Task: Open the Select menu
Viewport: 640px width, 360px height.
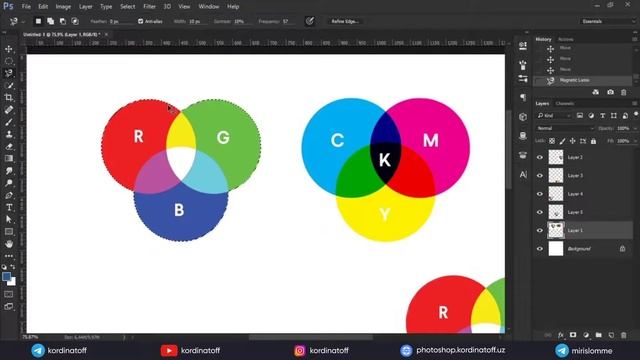Action: [x=127, y=7]
